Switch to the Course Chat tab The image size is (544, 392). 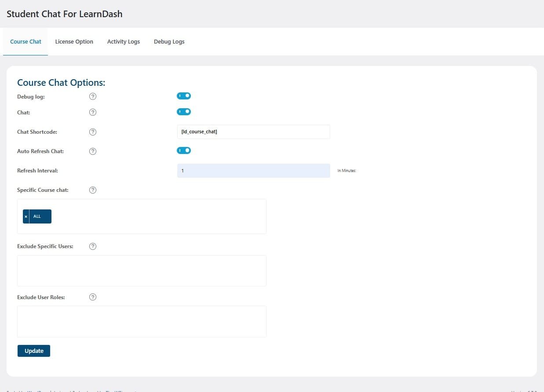pyautogui.click(x=26, y=42)
